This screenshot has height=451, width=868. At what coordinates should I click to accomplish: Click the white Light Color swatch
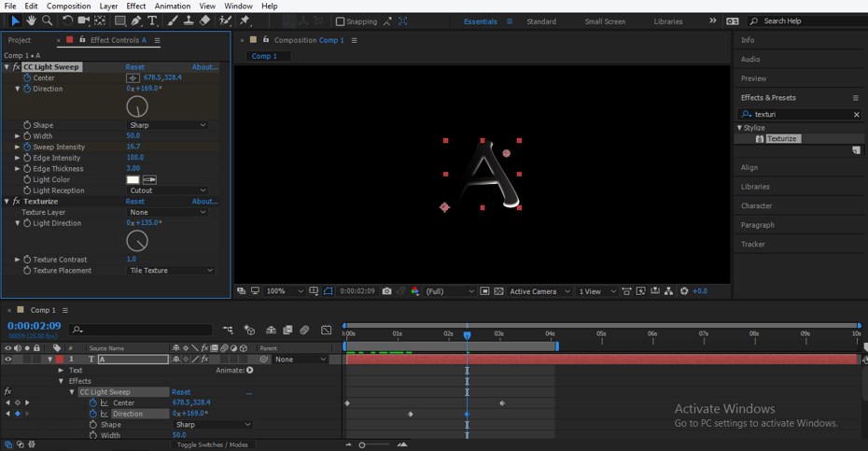point(133,179)
